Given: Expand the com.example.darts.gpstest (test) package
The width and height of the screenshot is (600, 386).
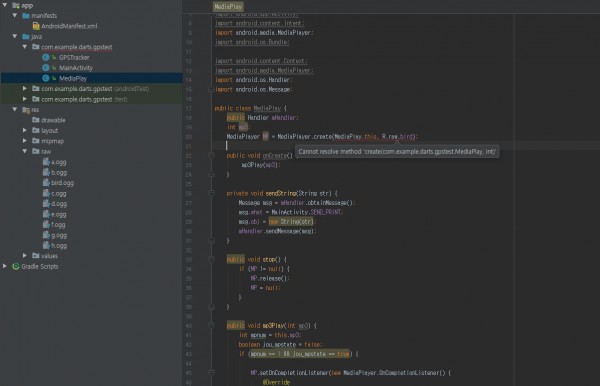Looking at the screenshot, I should [25, 99].
